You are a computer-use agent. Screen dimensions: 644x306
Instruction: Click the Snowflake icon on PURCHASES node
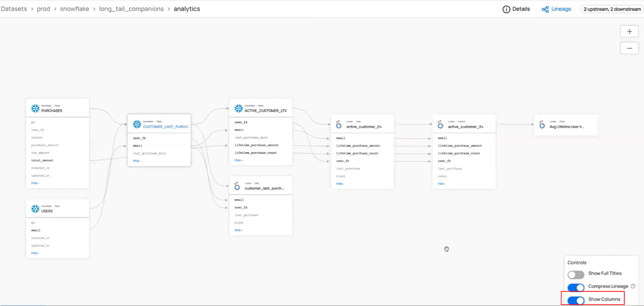35,109
